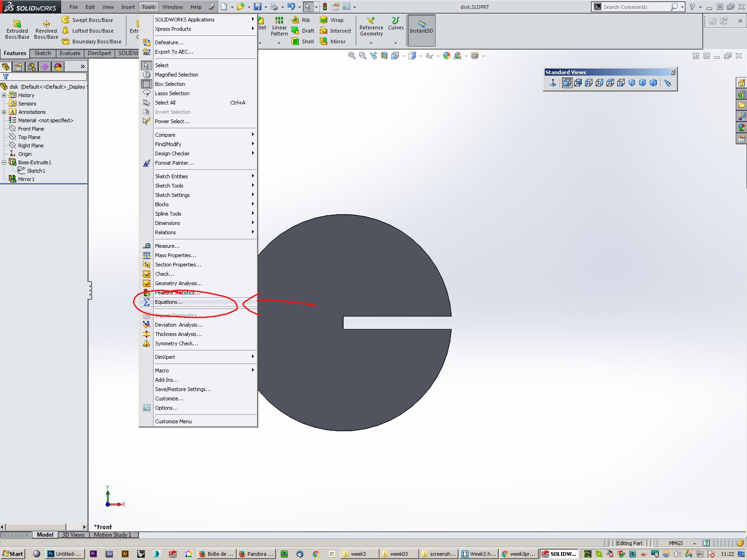The width and height of the screenshot is (747, 560).
Task: Click the Wrap feature tool
Action: 331,20
